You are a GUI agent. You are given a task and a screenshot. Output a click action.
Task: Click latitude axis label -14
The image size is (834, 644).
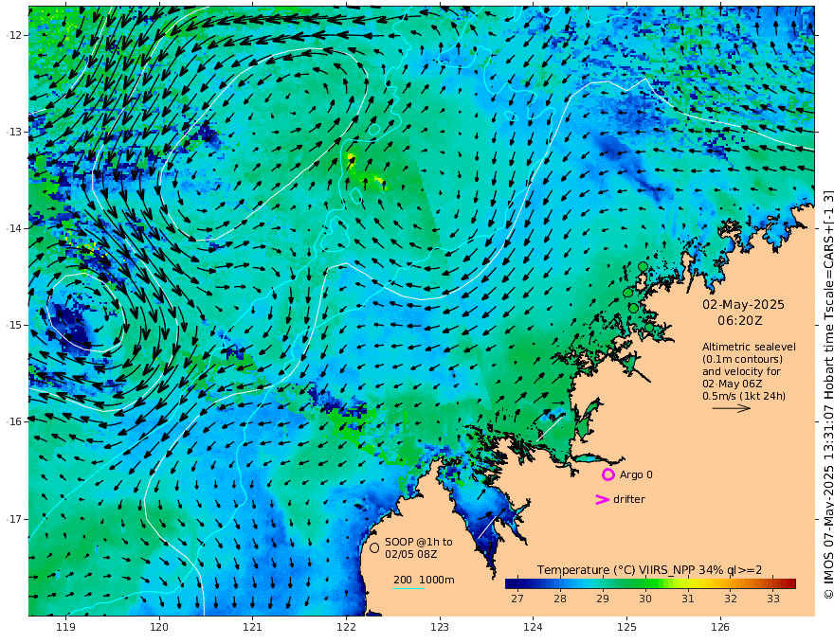coord(14,228)
